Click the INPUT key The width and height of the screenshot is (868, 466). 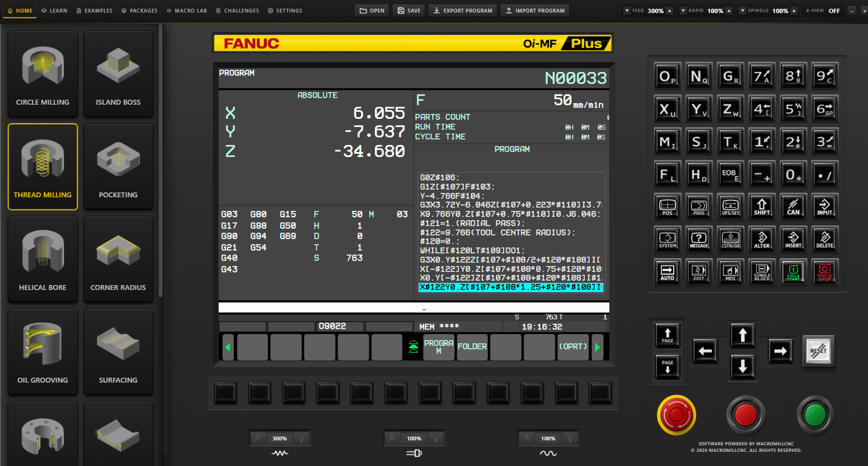point(825,207)
